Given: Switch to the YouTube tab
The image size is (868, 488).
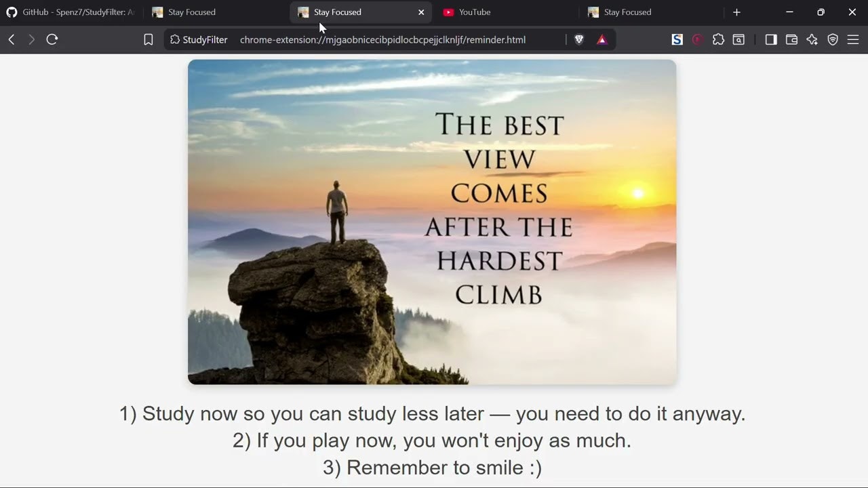Looking at the screenshot, I should pyautogui.click(x=474, y=12).
